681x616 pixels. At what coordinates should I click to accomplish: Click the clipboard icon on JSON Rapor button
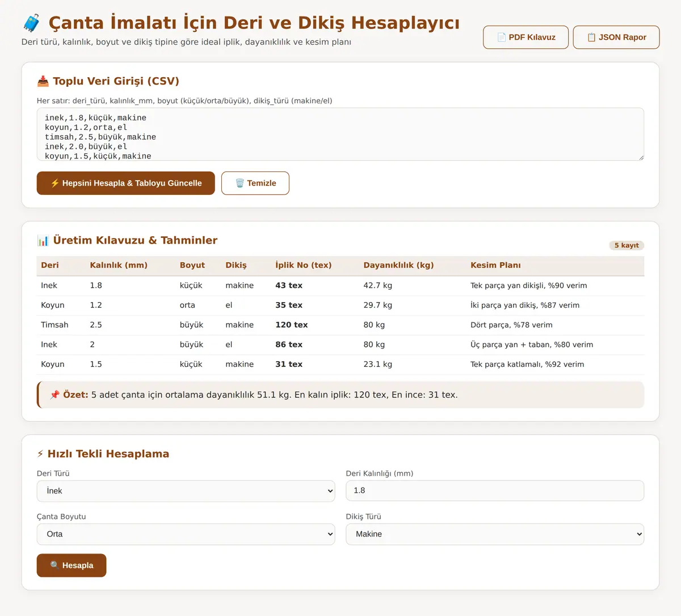pyautogui.click(x=591, y=37)
